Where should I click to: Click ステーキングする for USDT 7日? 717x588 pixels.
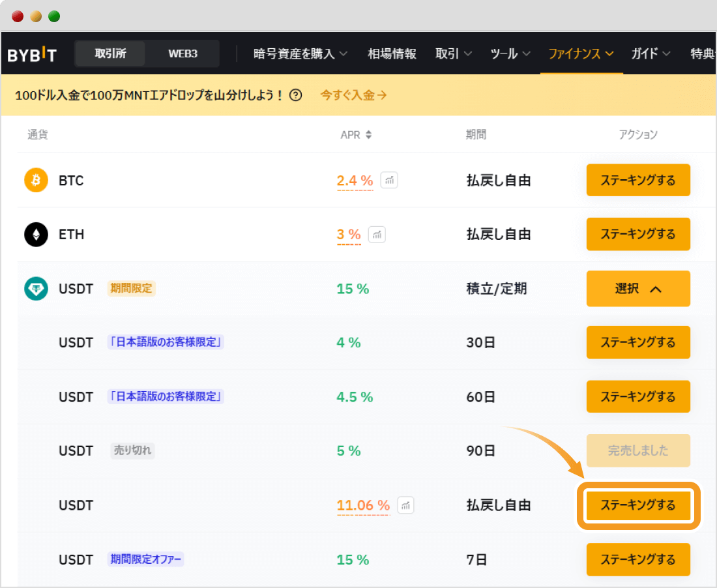(638, 560)
